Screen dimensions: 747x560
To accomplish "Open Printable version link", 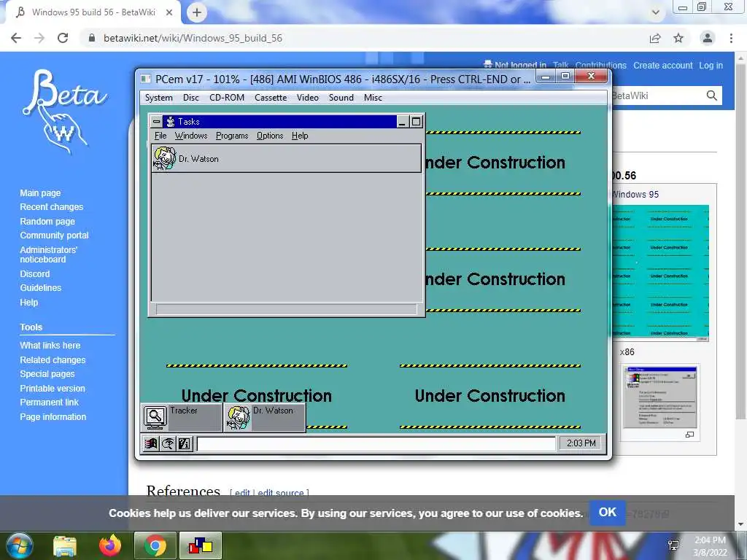I will point(53,389).
